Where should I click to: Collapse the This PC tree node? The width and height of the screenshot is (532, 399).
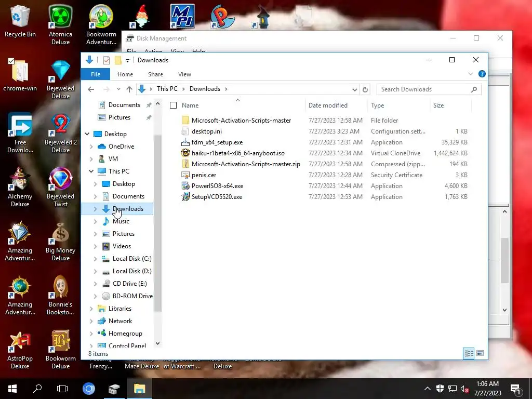91,171
